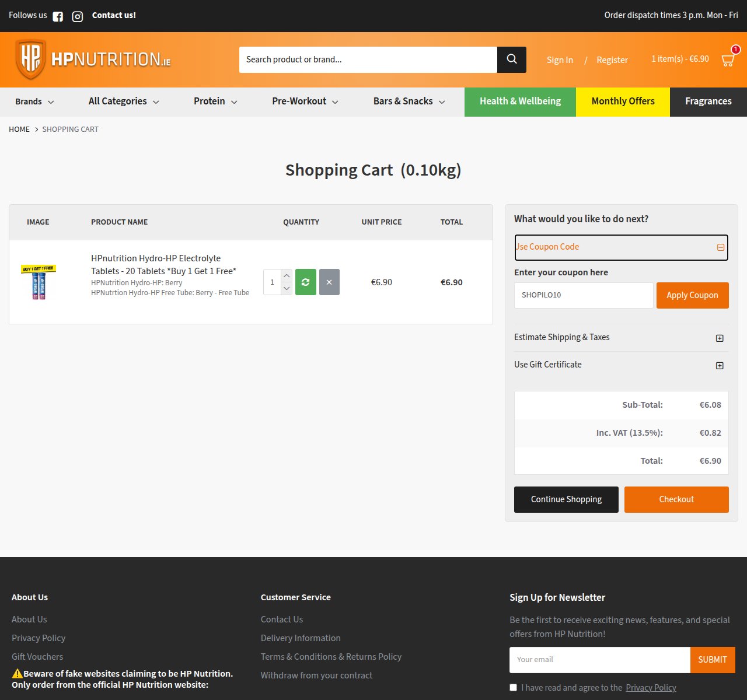Open the Brands dropdown menu
Image resolution: width=747 pixels, height=700 pixels.
point(34,101)
